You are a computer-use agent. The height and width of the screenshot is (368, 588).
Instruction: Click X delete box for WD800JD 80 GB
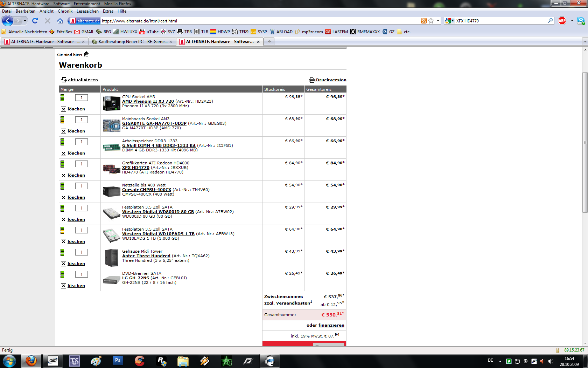click(63, 219)
